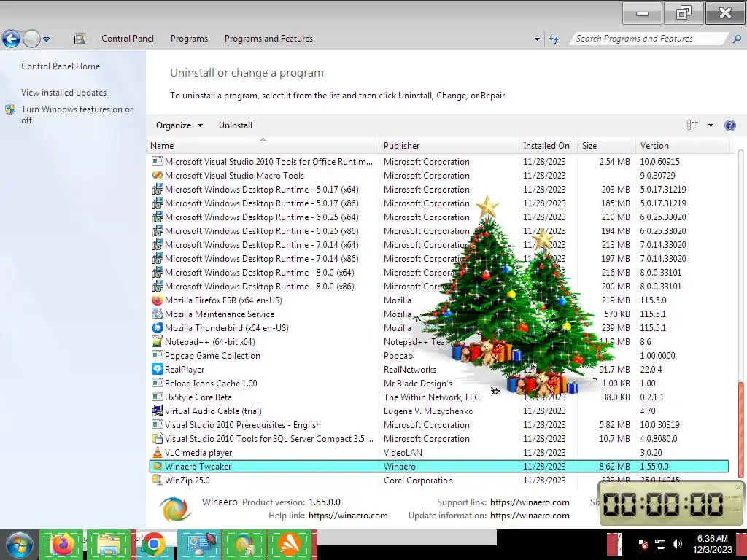The height and width of the screenshot is (560, 747).
Task: Click large Winaero logo in details pane
Action: coord(175,508)
